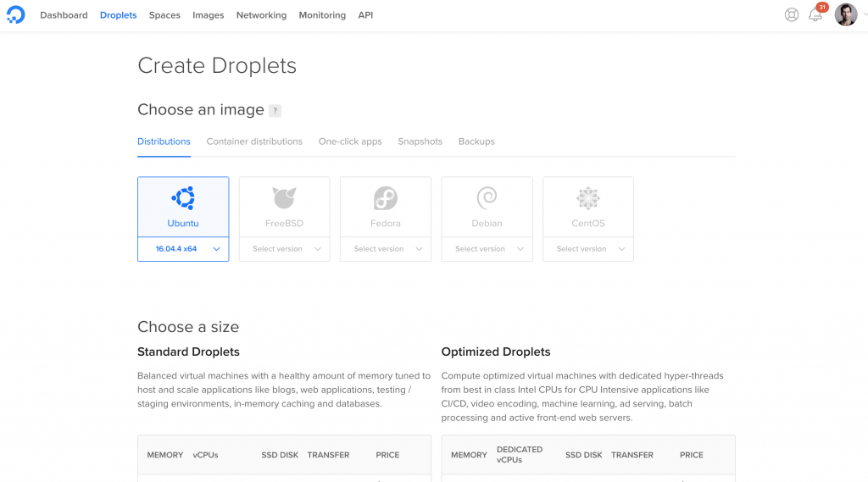Click SSD DISK header in Optimized Droplets table
Screen dimensions: 868x482
[x=583, y=455]
